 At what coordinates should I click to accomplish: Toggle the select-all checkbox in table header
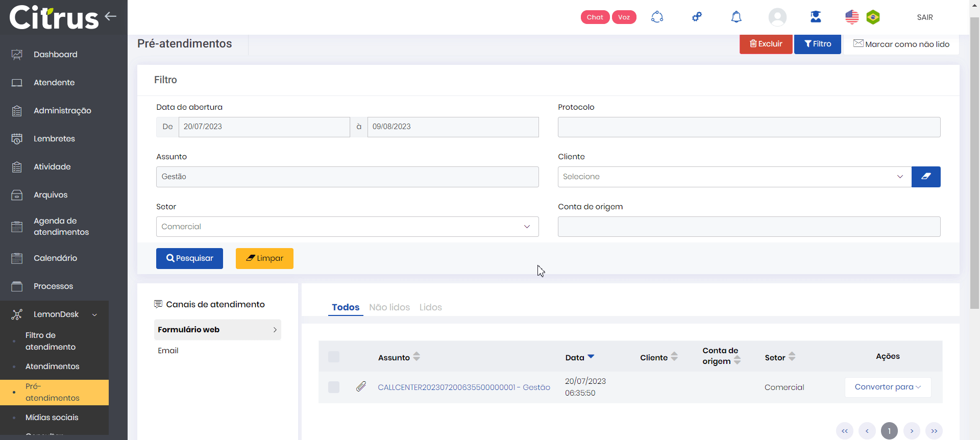pos(334,357)
